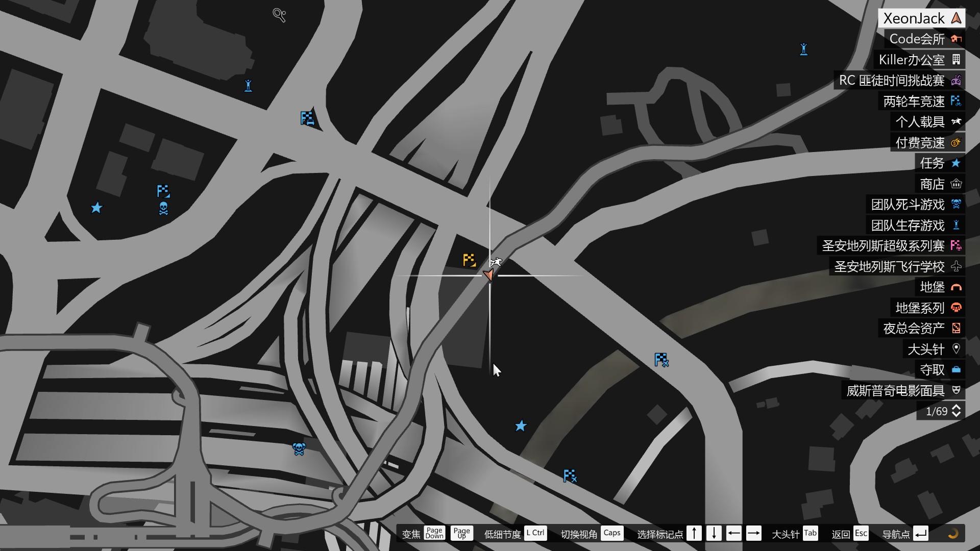Viewport: 980px width, 551px height.
Task: Choose 任务 legend entry
Action: pos(940,163)
